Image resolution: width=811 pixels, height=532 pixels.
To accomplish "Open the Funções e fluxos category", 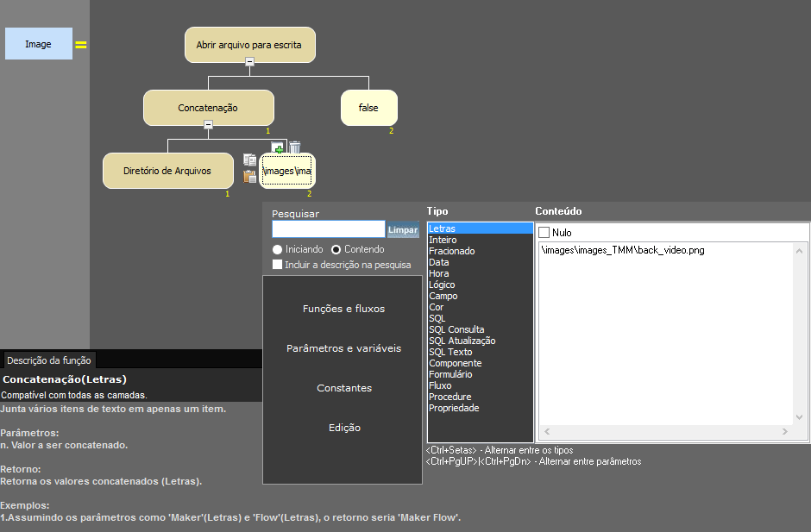I will point(343,309).
